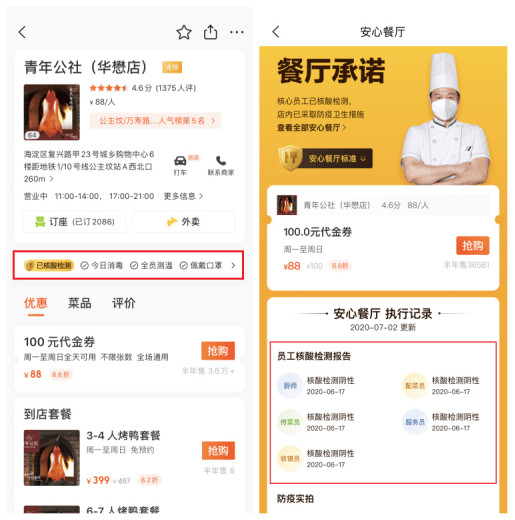This screenshot has width=515, height=520.
Task: Open the roast duck restaurant photo thumbnail
Action: 52,112
